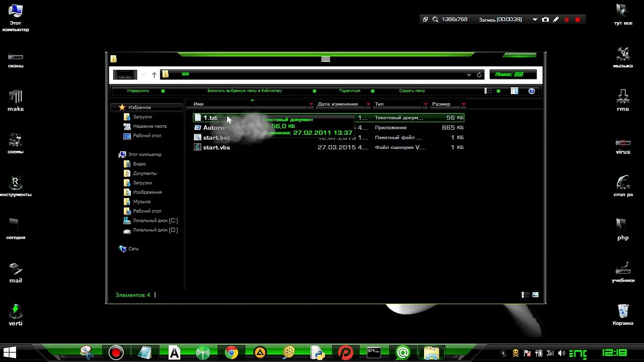The width and height of the screenshot is (644, 362).
Task: Toggle the preview pane icon
Action: (x=514, y=91)
